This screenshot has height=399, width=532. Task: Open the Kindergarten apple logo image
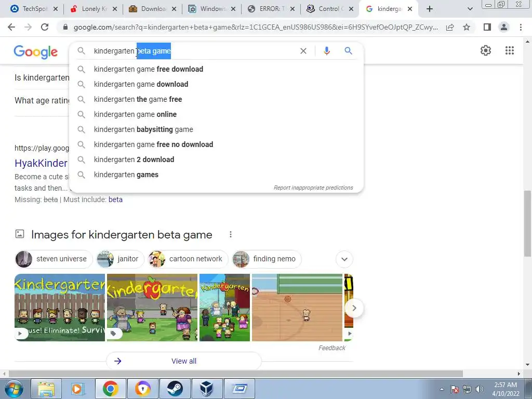[x=152, y=308]
